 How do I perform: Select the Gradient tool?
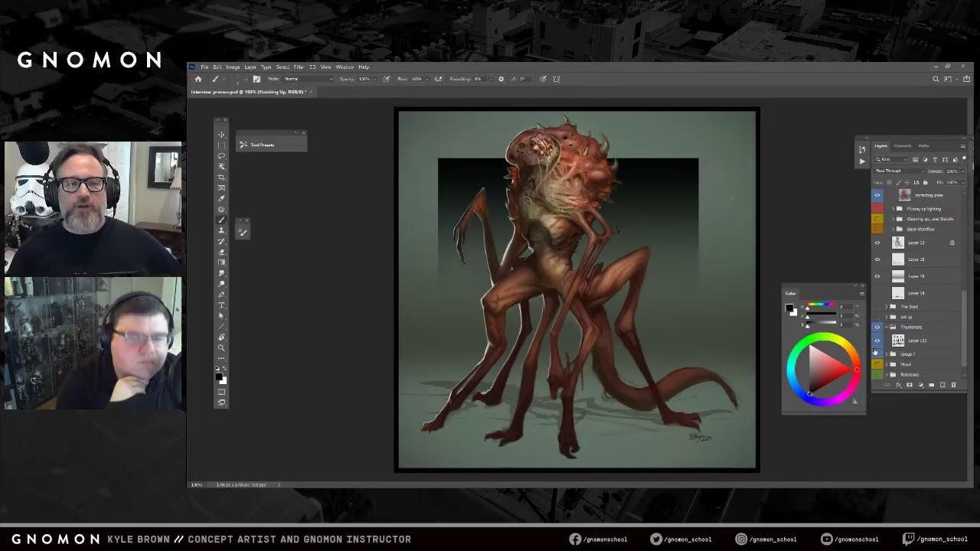[221, 262]
